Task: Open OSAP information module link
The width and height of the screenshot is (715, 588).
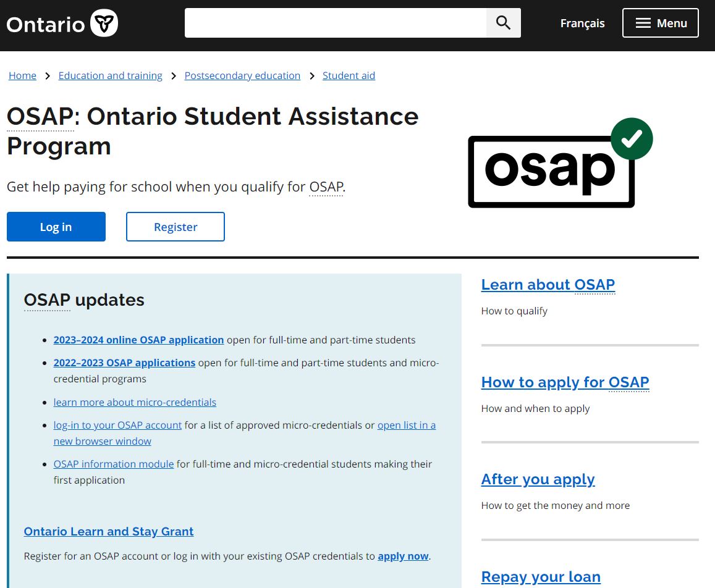Action: pyautogui.click(x=114, y=464)
